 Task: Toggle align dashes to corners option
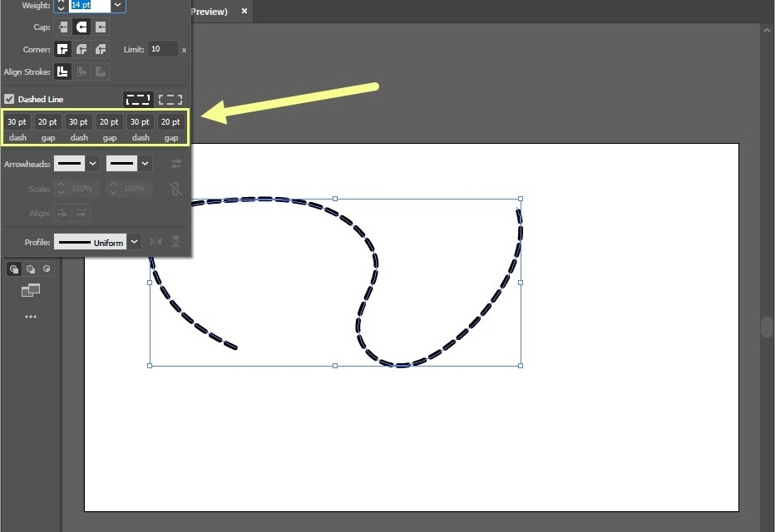(170, 99)
